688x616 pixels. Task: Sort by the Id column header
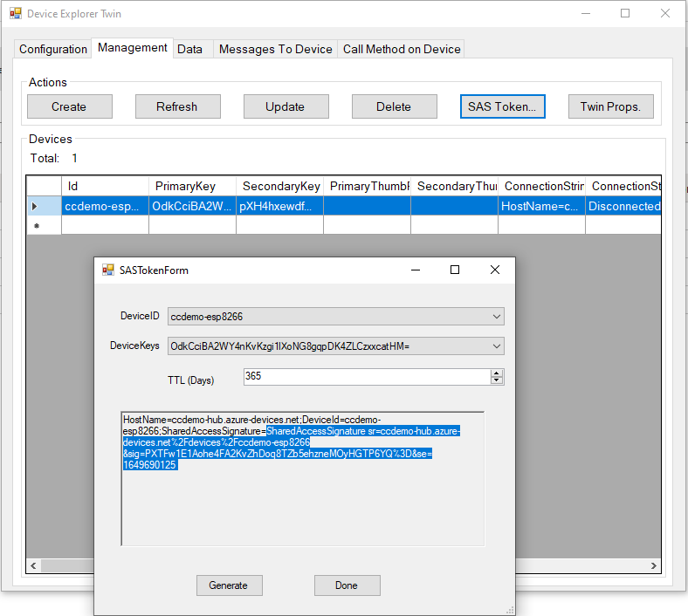point(105,187)
